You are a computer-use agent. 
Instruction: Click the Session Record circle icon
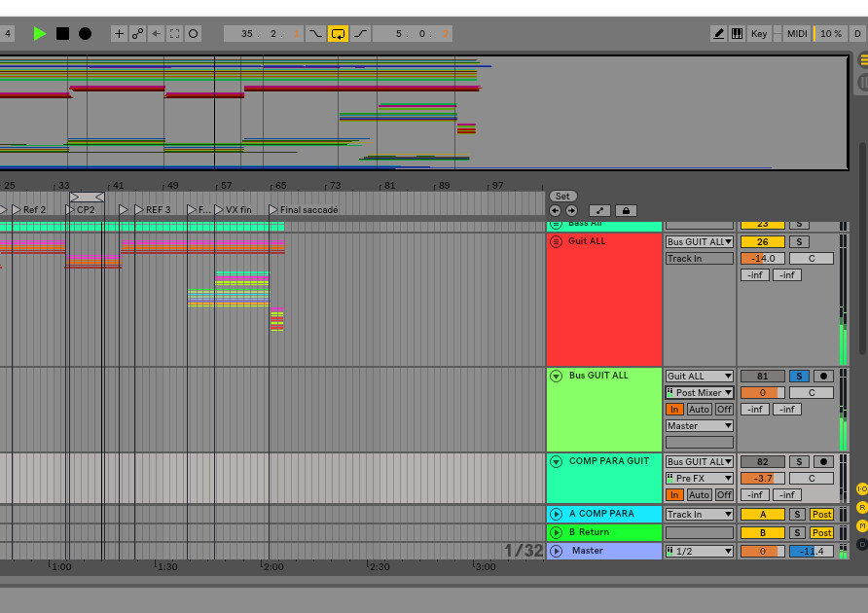(x=193, y=34)
